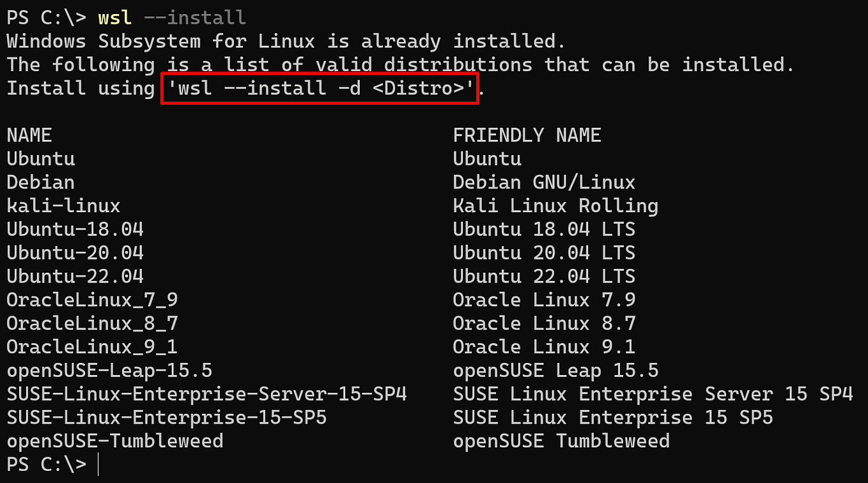Click the openSUSE-Tumbleweed entry
The height and width of the screenshot is (483, 868).
click(x=114, y=441)
